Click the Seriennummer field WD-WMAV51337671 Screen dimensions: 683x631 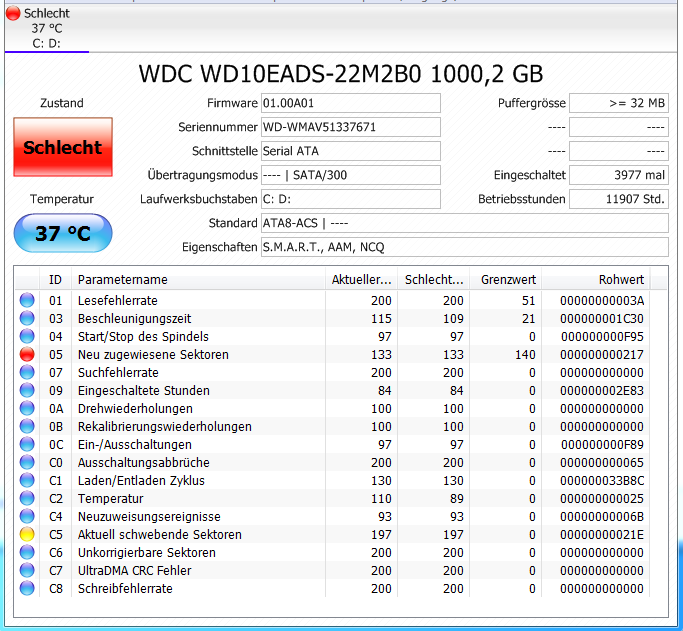351,127
